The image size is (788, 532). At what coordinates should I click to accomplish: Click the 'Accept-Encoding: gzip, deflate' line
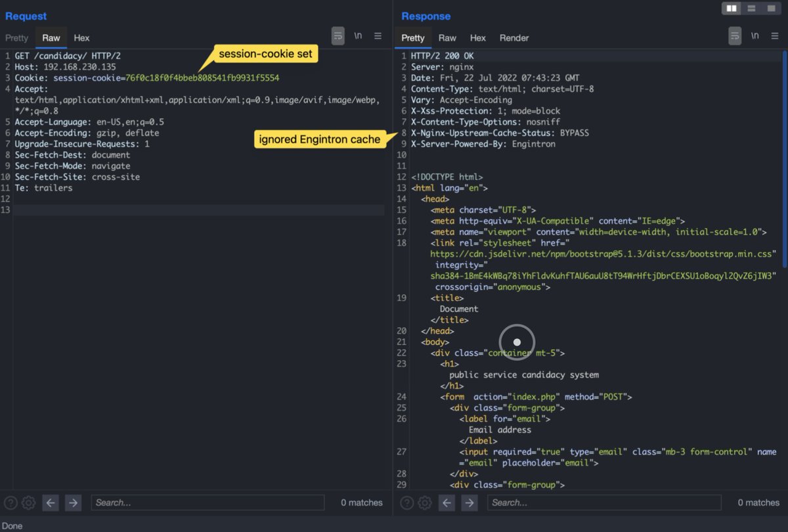[87, 133]
